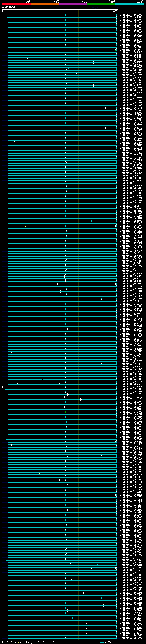Click label UniRef100_Q17076

131,400
